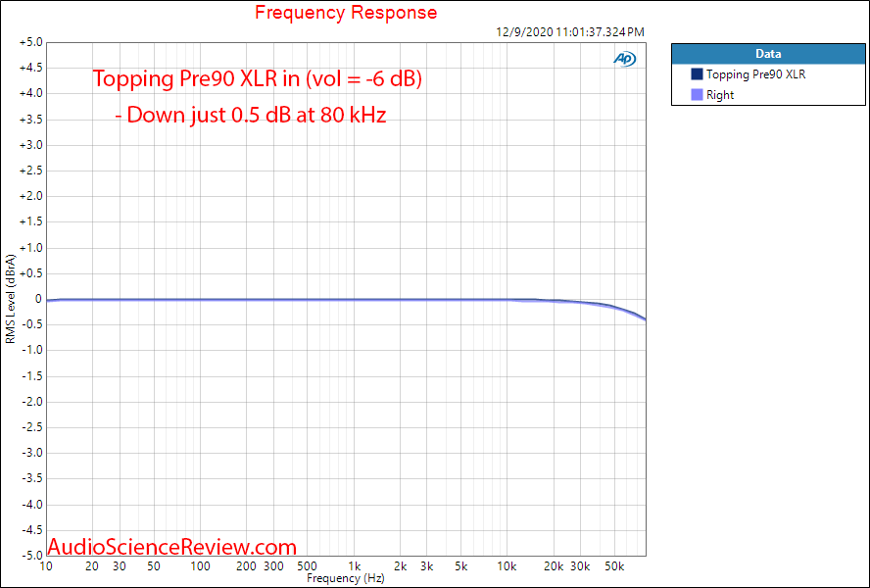Click the -3.0 label on the level axis
The image size is (870, 588).
[x=32, y=453]
